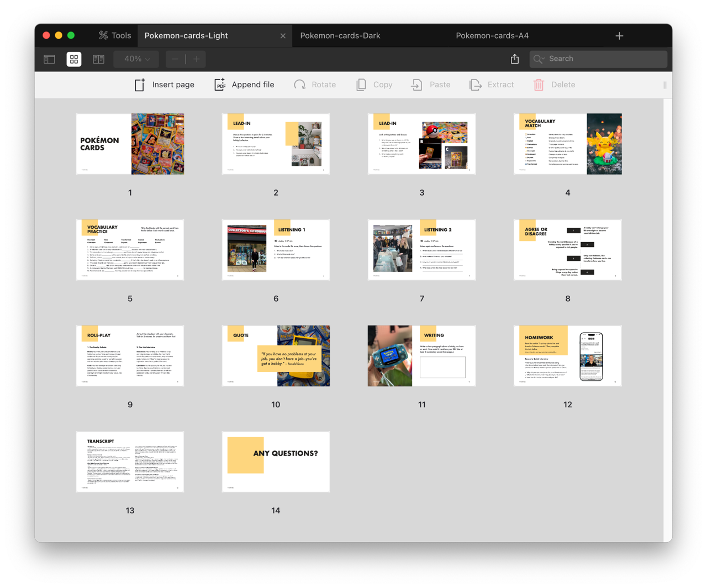Open Tools from the tab bar

coord(115,36)
